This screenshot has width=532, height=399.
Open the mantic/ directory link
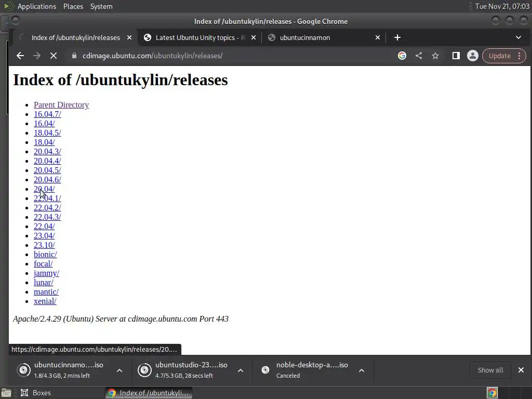click(46, 292)
